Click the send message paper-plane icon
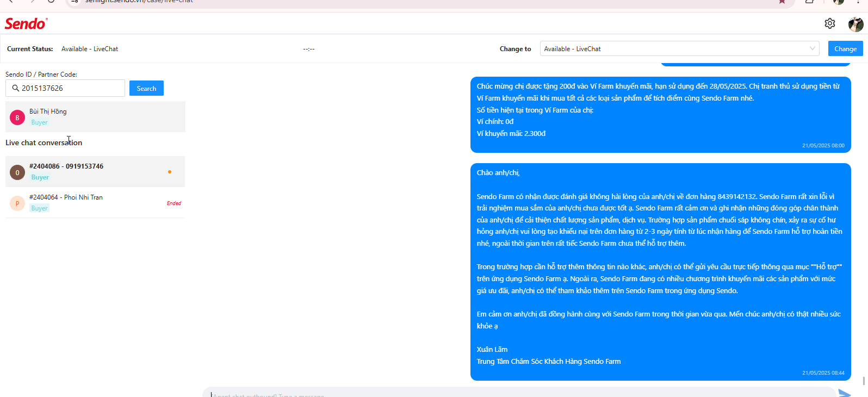The image size is (868, 397). (844, 393)
